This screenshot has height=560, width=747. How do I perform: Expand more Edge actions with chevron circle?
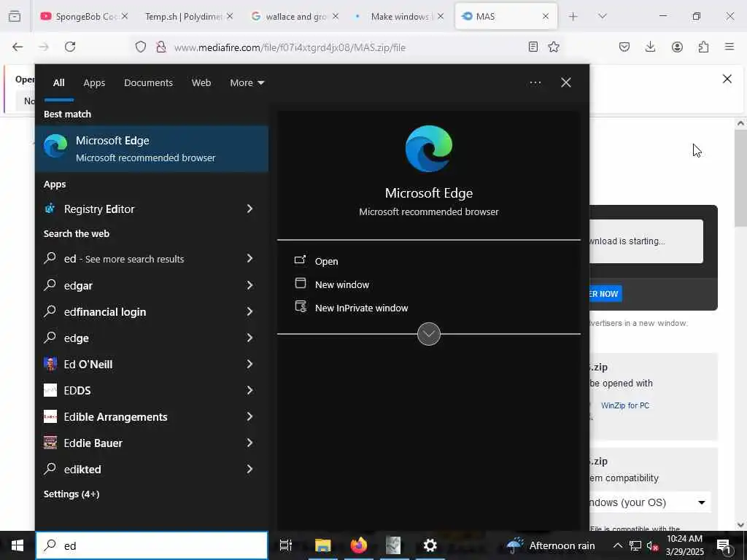[429, 334]
